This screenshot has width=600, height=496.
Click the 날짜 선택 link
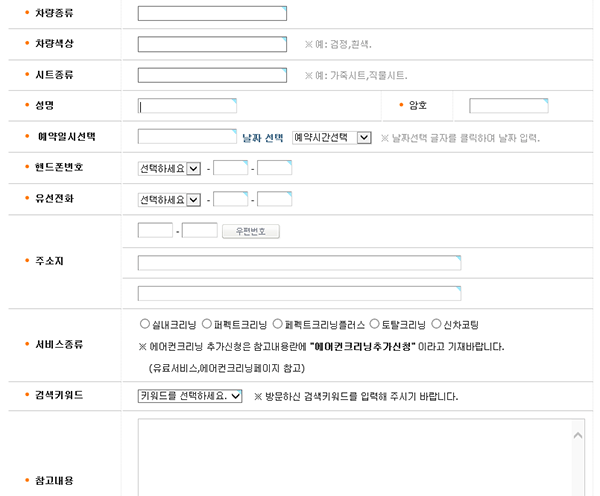[263, 138]
